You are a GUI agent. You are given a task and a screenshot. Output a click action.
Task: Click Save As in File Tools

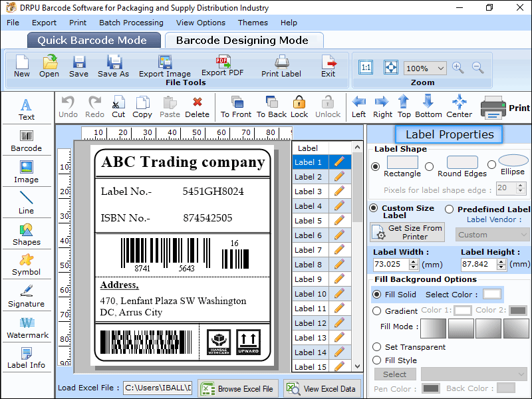113,66
